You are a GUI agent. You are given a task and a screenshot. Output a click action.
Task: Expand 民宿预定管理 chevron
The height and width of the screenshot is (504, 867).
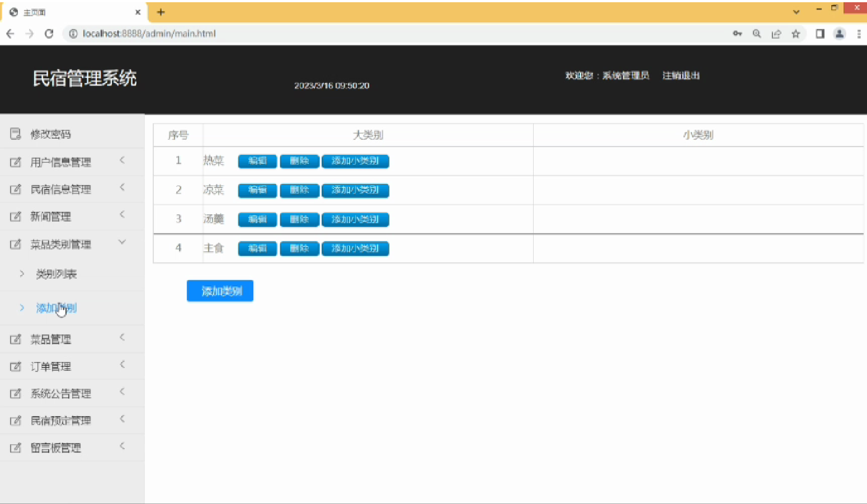pyautogui.click(x=122, y=418)
